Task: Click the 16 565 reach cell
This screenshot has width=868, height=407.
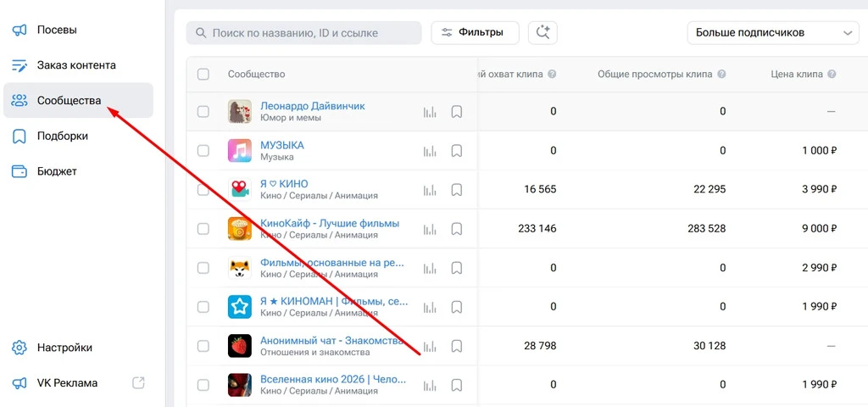Action: 540,190
